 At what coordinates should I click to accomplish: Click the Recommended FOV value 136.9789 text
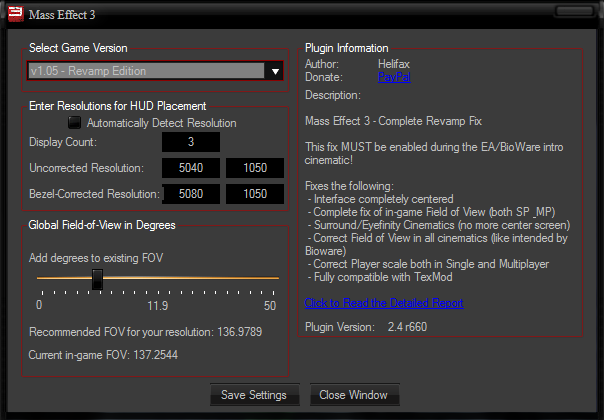tap(240, 332)
